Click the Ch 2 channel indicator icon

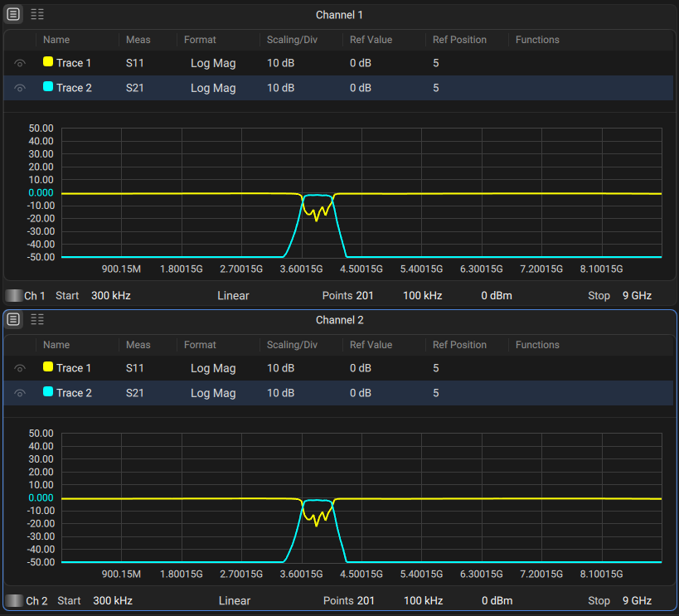pyautogui.click(x=13, y=600)
